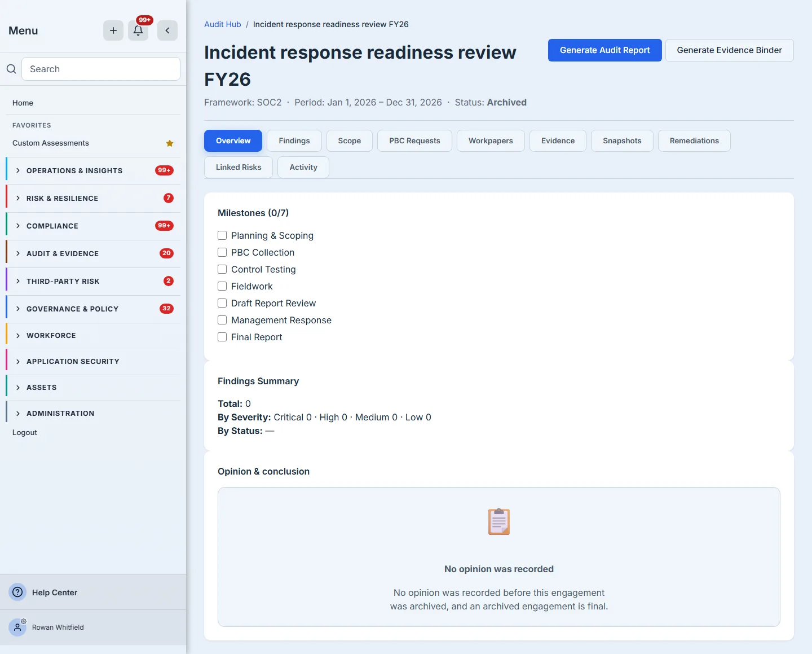
Task: Go to Home in sidebar
Action: [23, 103]
